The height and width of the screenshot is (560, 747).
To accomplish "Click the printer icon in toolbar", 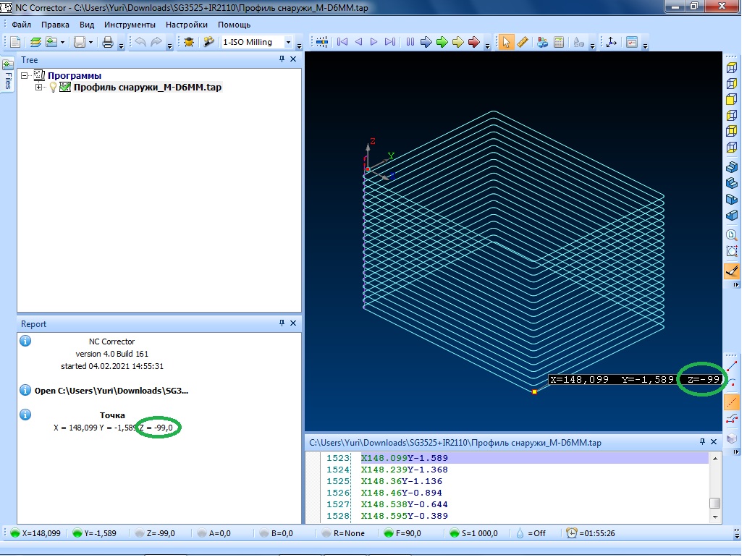I will (108, 42).
